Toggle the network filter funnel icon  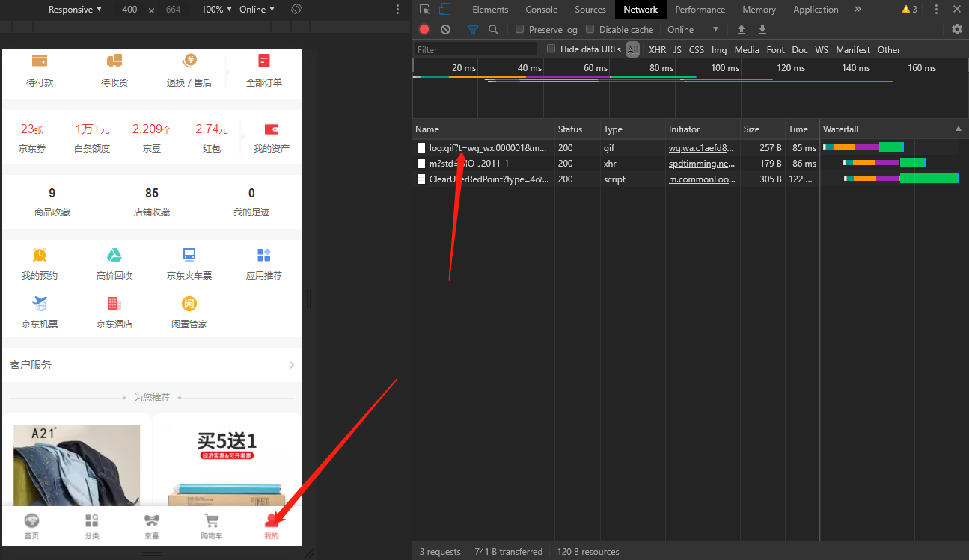coord(472,29)
